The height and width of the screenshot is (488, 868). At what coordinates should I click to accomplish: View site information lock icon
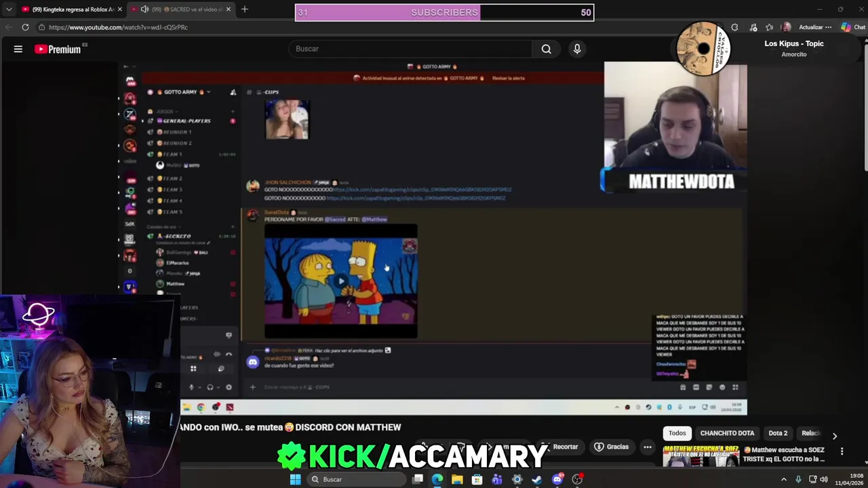click(41, 27)
